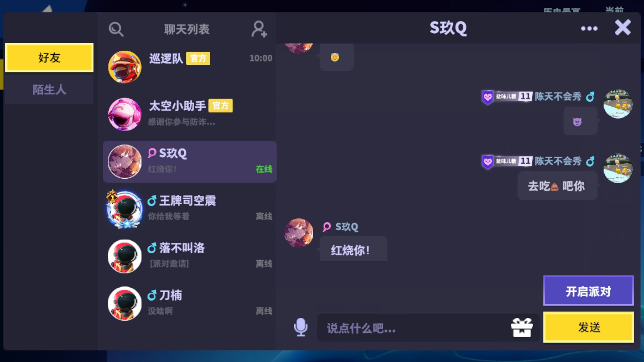Activate the microphone voice input icon
The height and width of the screenshot is (362, 644).
pyautogui.click(x=301, y=327)
